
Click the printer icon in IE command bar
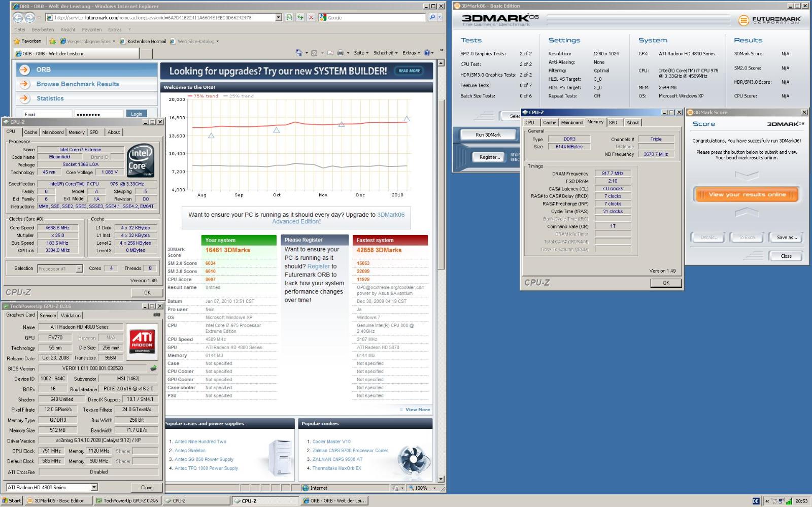coord(341,53)
